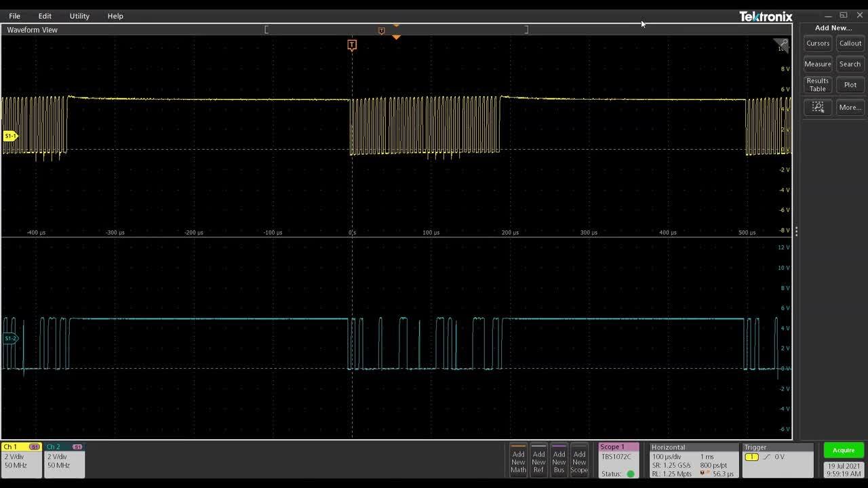Toggle the Acquire run/stop button
868x488 pixels.
coord(844,450)
